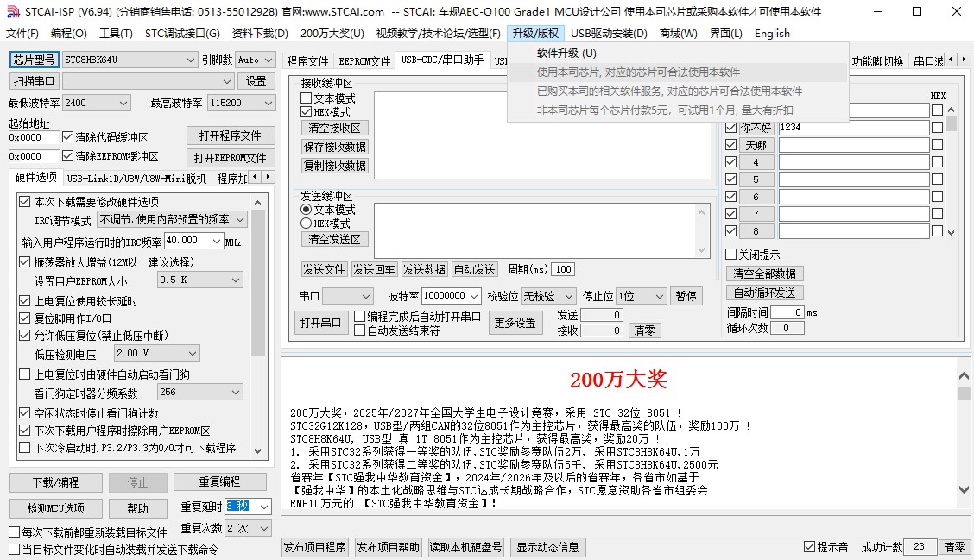Enable 文本模式 in receive buffer
Image resolution: width=974 pixels, height=560 pixels.
306,98
